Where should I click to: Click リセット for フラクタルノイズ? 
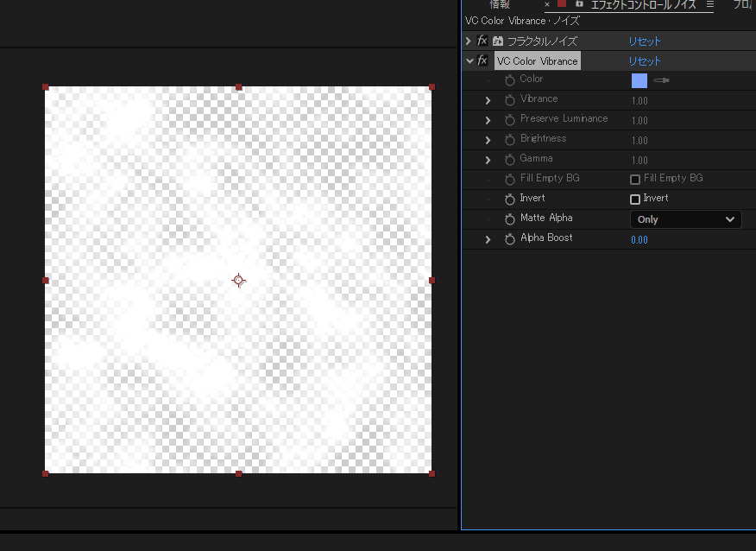(644, 41)
